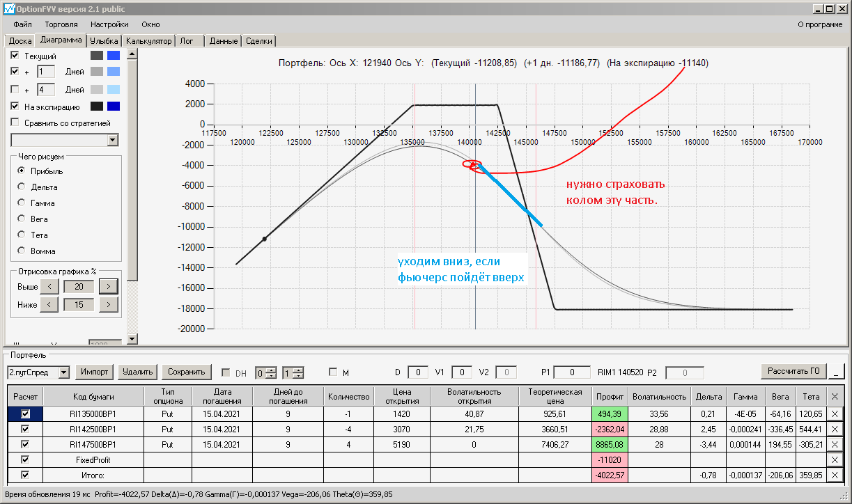Click the days input field showing 4
The width and height of the screenshot is (852, 504).
pyautogui.click(x=46, y=90)
